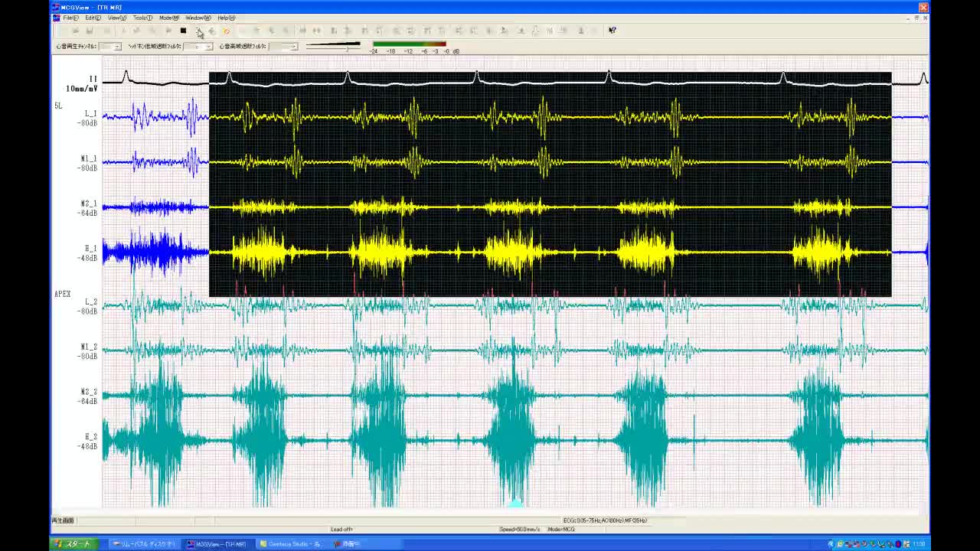The height and width of the screenshot is (551, 980).
Task: Click the black highlighted waveform playback region
Action: [550, 184]
